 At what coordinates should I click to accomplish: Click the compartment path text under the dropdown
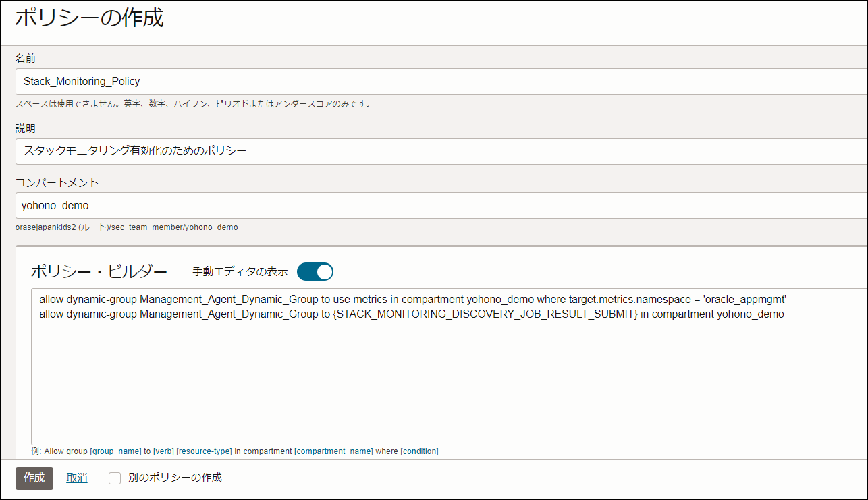[x=126, y=227]
